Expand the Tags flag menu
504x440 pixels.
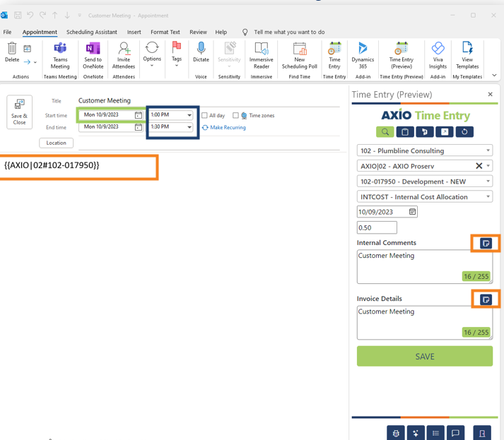[177, 54]
